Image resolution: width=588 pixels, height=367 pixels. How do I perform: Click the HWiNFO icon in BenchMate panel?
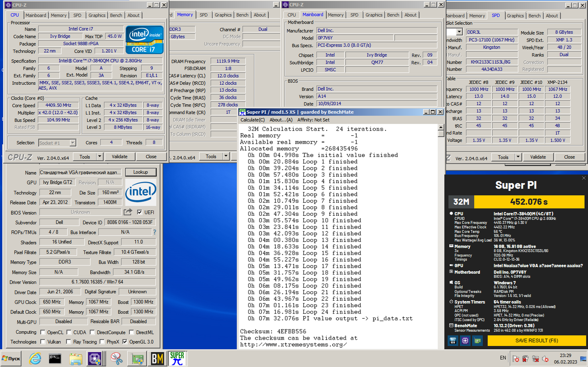click(453, 340)
